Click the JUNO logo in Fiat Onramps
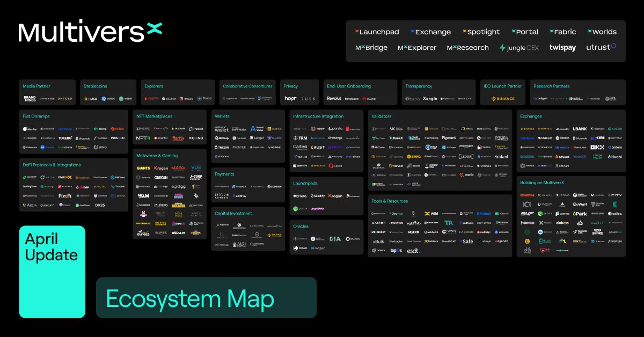Viewport: 644px width, 337px height. coord(100,146)
